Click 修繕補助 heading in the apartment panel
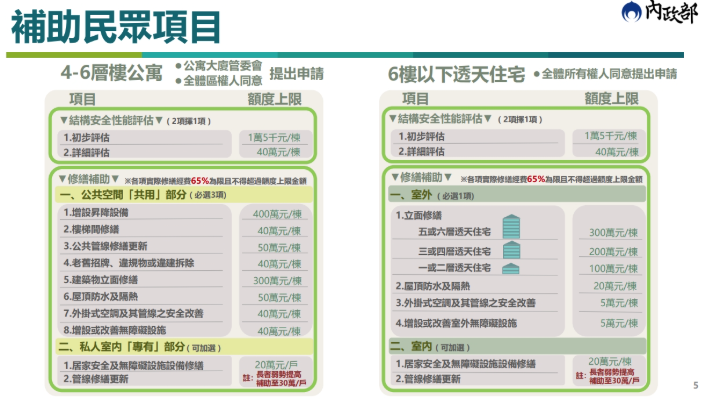The height and width of the screenshot is (403, 703). click(89, 179)
